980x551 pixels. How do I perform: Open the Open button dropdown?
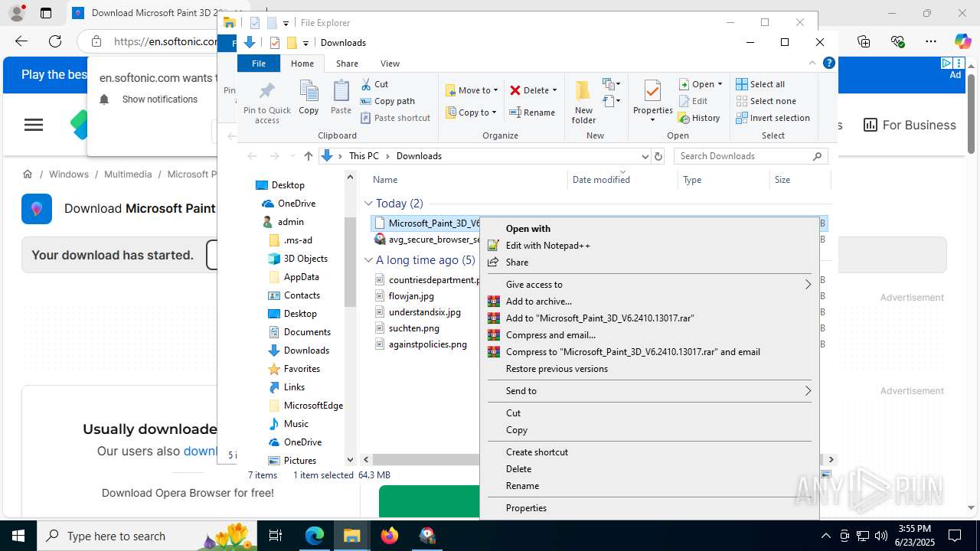(720, 84)
